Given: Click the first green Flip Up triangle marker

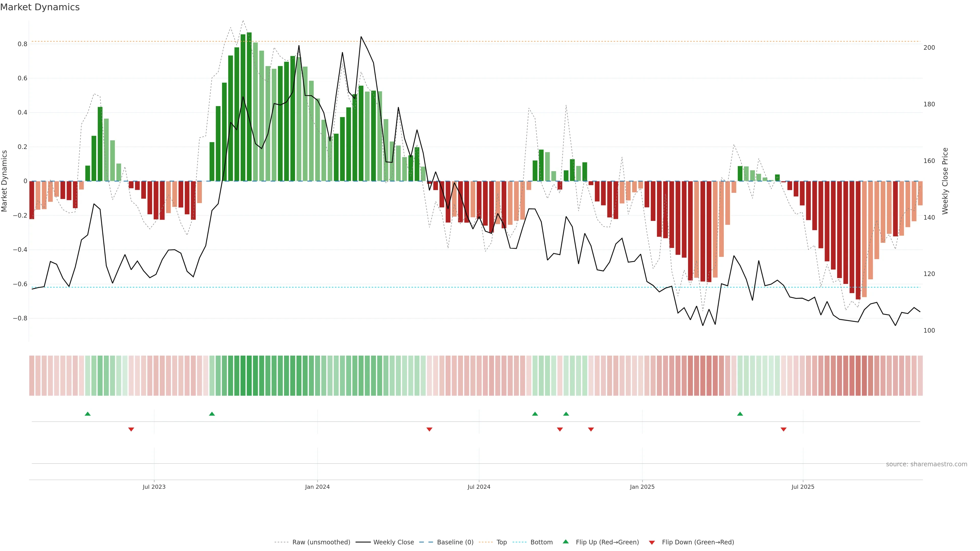Looking at the screenshot, I should [88, 414].
